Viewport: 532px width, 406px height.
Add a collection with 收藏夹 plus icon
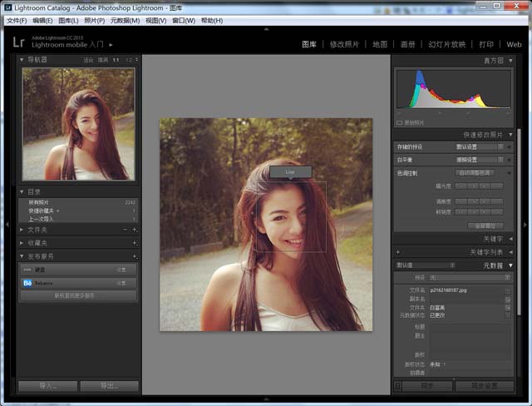coord(135,243)
